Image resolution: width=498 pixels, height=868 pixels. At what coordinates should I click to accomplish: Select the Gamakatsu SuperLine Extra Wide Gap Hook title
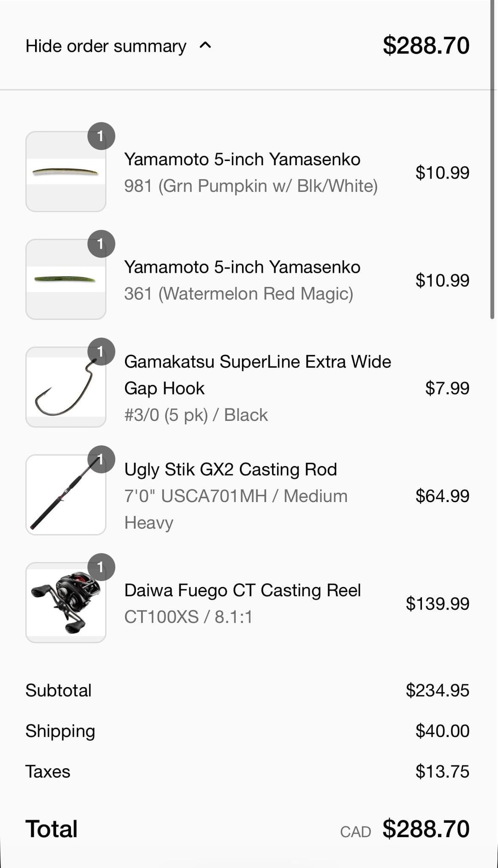pos(257,375)
